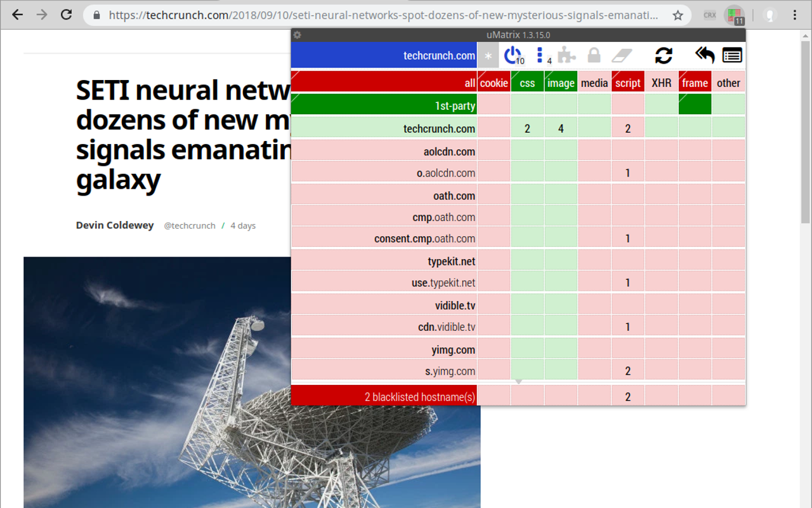The image size is (812, 508).
Task: Open the Chrome three-dot menu
Action: [795, 15]
